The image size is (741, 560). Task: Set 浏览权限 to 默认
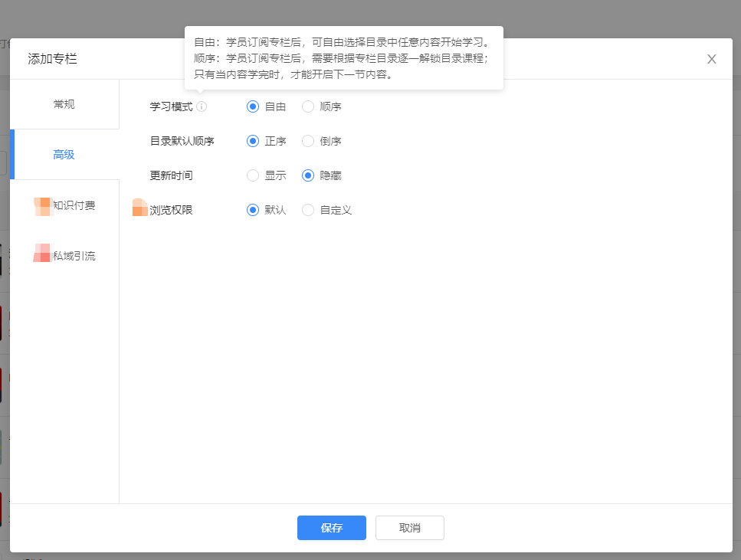click(x=253, y=210)
